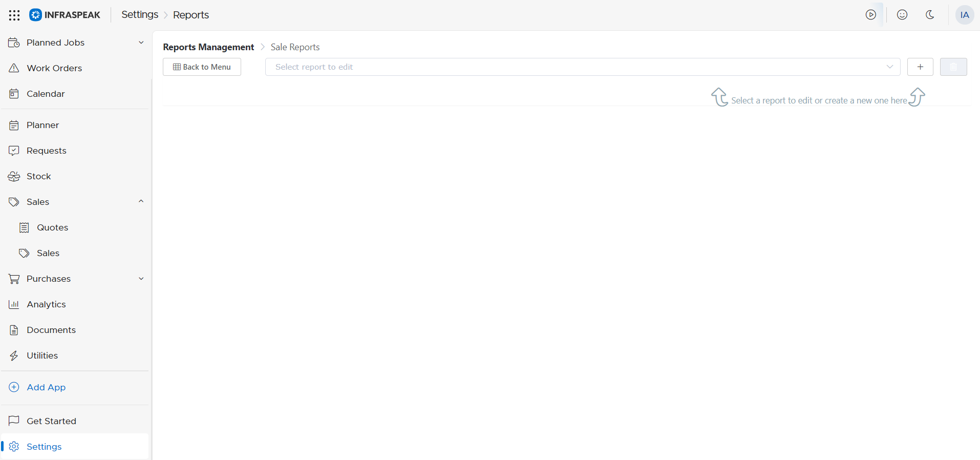980x460 pixels.
Task: Click the Purchases cart icon
Action: coord(14,279)
